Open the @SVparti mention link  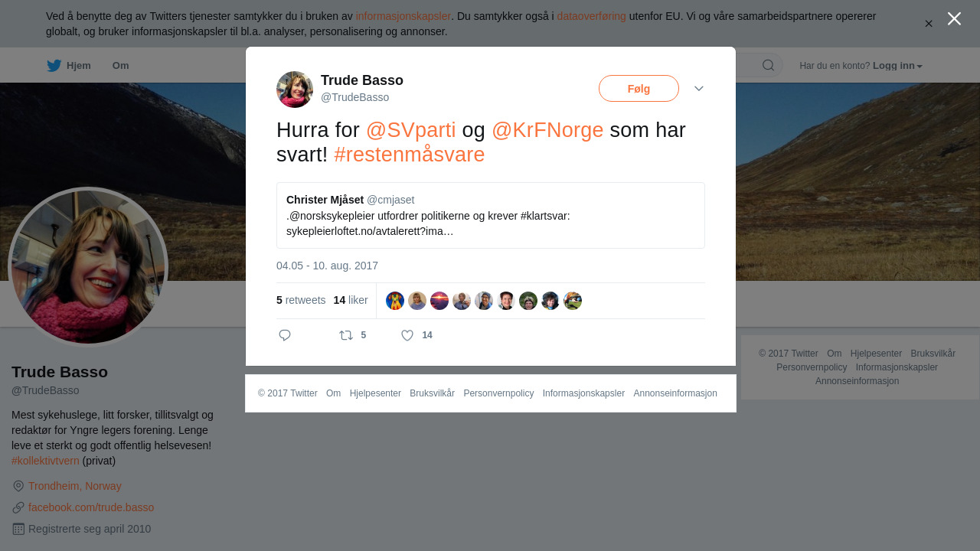click(410, 130)
